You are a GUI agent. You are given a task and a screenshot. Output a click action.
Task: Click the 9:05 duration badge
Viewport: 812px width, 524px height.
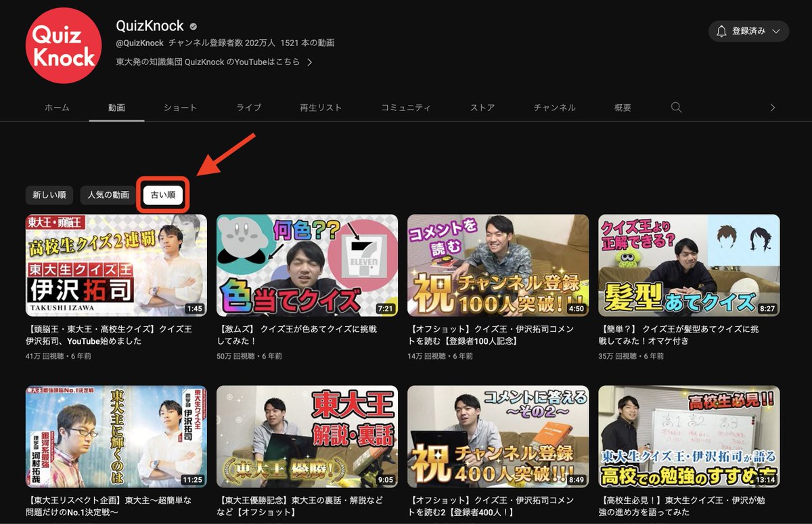pyautogui.click(x=385, y=480)
